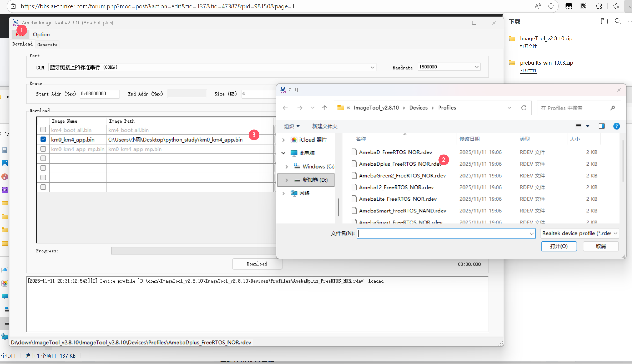Expand the COM port dropdown
This screenshot has height=364, width=632.
(372, 67)
